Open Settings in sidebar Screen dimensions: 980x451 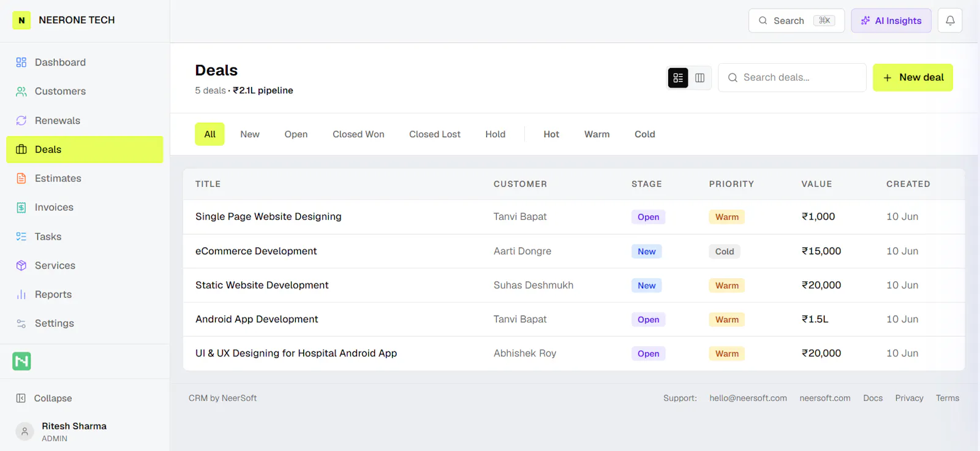[x=85, y=324]
